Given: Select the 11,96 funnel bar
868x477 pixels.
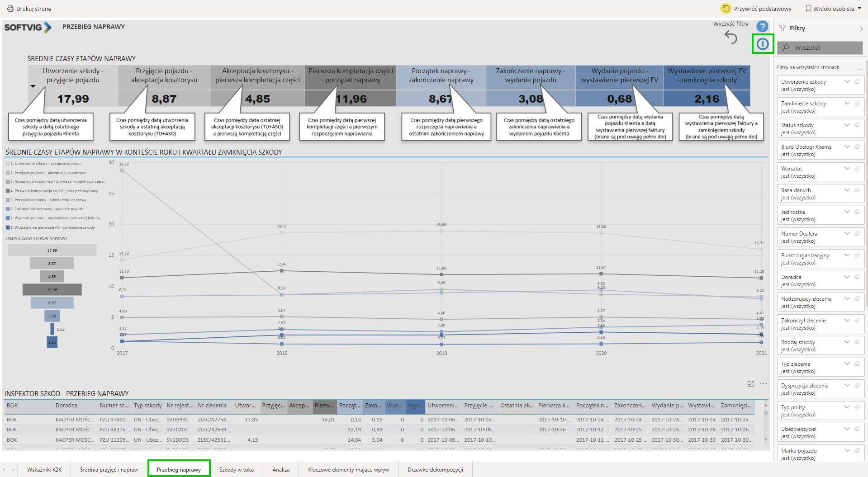Looking at the screenshot, I should tap(52, 290).
